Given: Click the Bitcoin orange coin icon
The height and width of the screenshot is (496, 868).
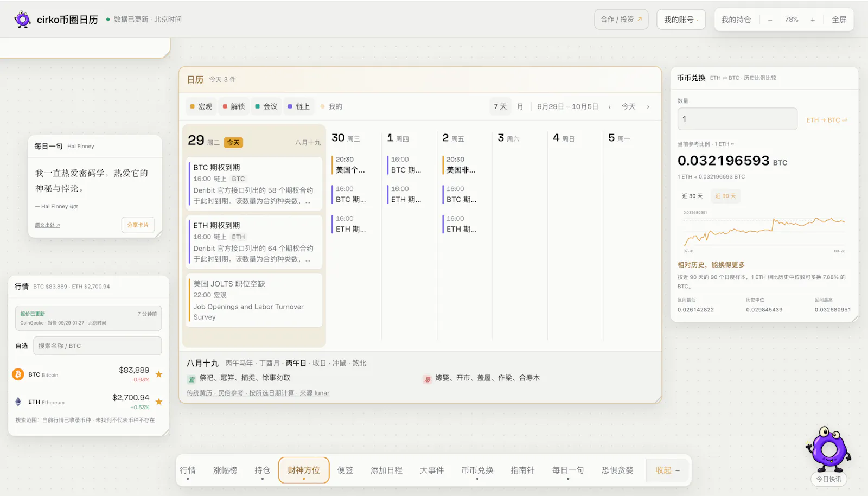Looking at the screenshot, I should pos(18,374).
